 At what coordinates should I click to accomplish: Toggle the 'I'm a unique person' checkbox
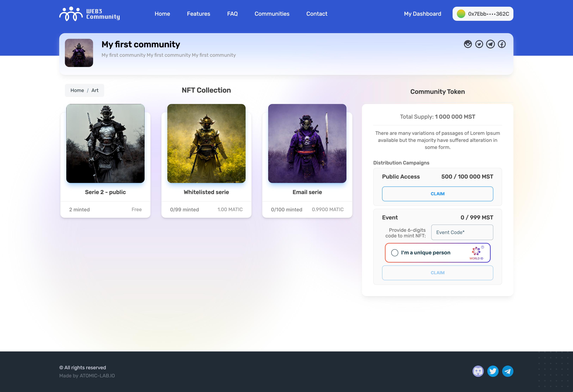click(x=394, y=253)
